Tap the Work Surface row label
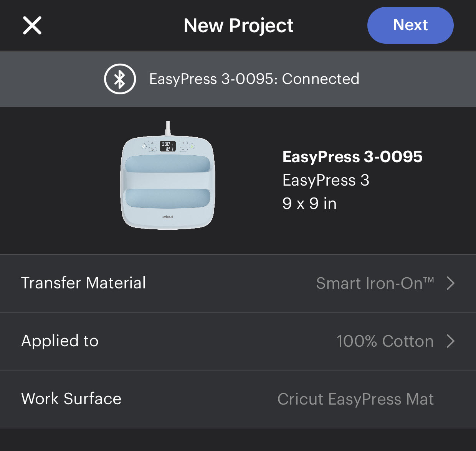Image resolution: width=476 pixels, height=451 pixels. pos(71,399)
